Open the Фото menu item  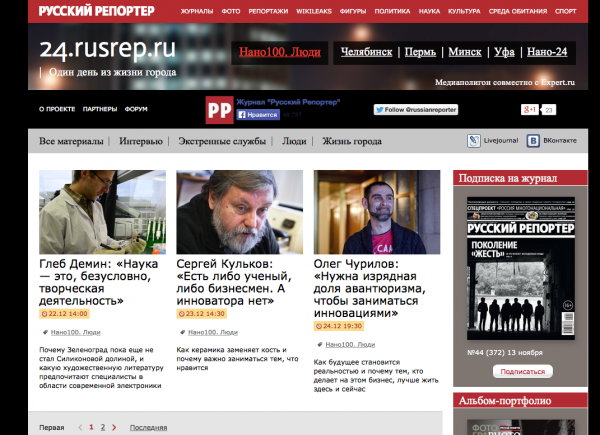(231, 11)
